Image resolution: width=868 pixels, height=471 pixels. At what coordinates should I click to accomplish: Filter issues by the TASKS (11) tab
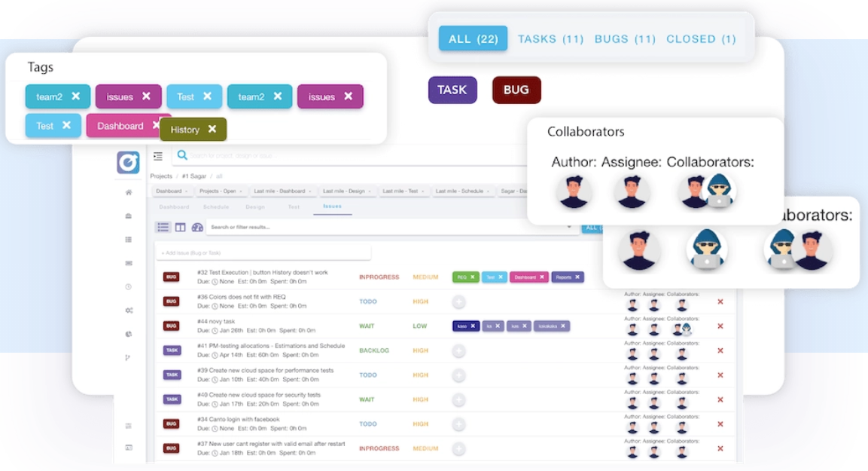click(550, 39)
